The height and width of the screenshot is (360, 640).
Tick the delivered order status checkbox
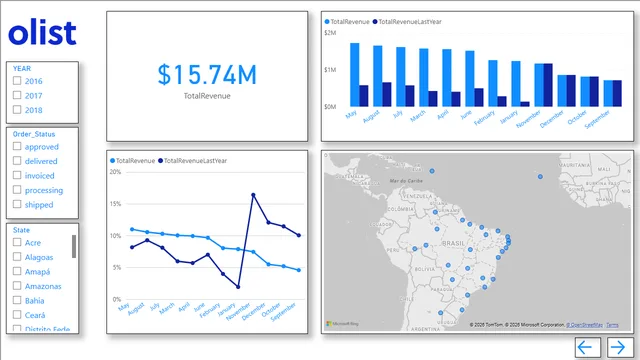click(x=17, y=161)
